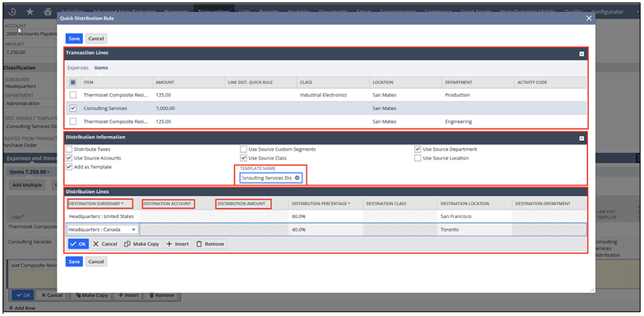Click the Template Name input field
644x316 pixels.
click(266, 177)
